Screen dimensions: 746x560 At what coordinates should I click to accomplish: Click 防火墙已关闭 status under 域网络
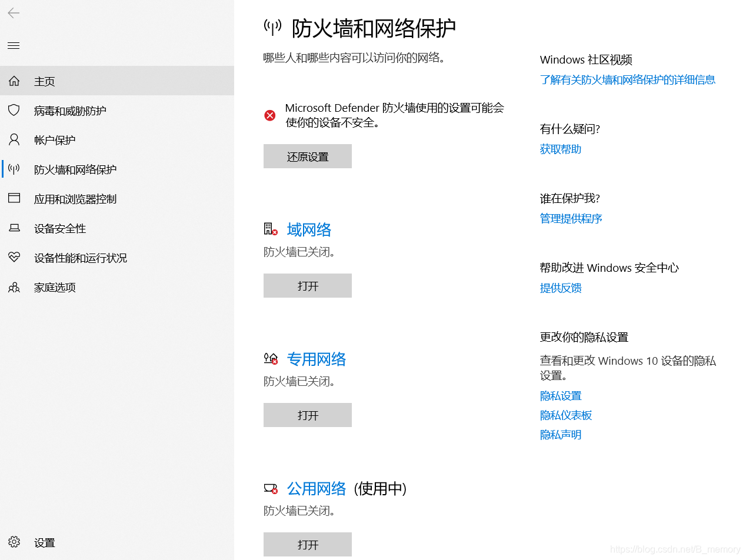pos(299,252)
